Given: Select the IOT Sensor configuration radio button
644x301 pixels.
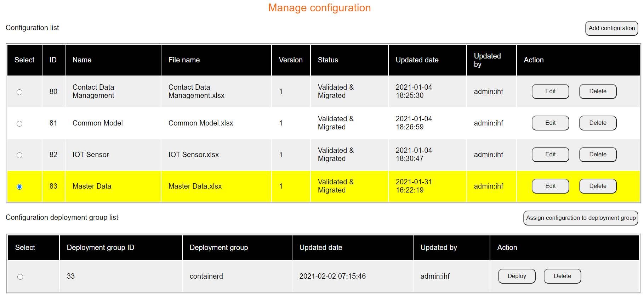Looking at the screenshot, I should [19, 155].
